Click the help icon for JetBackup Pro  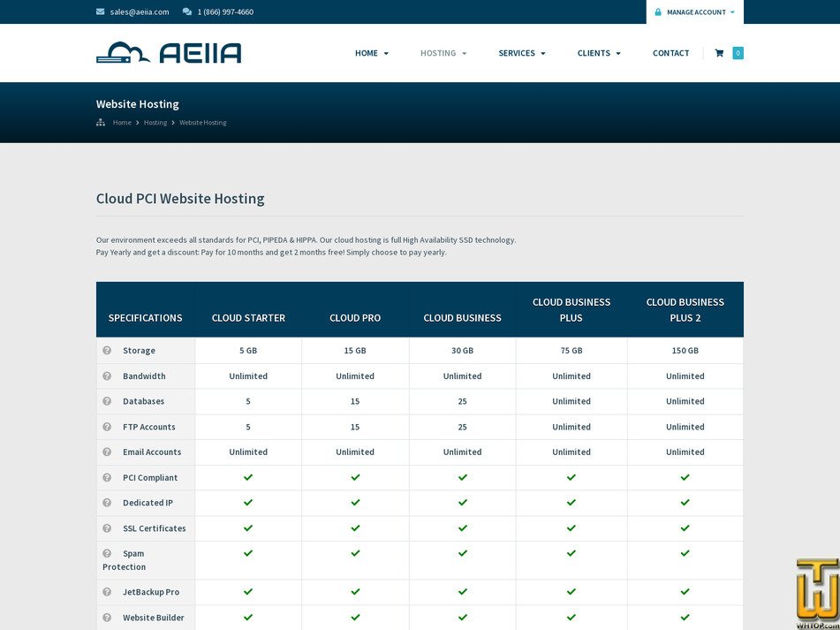click(107, 592)
